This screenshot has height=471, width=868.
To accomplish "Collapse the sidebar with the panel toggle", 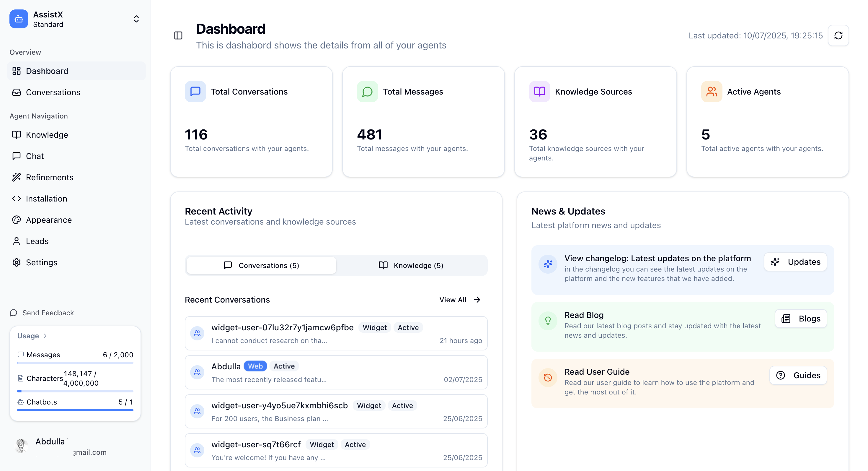I will [178, 35].
